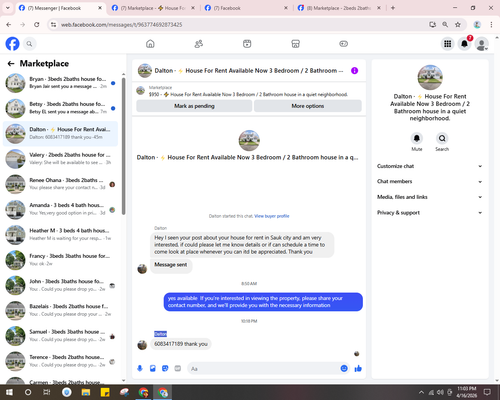Attach a file image icon
Viewport: 500px width, 400px height.
(x=153, y=368)
